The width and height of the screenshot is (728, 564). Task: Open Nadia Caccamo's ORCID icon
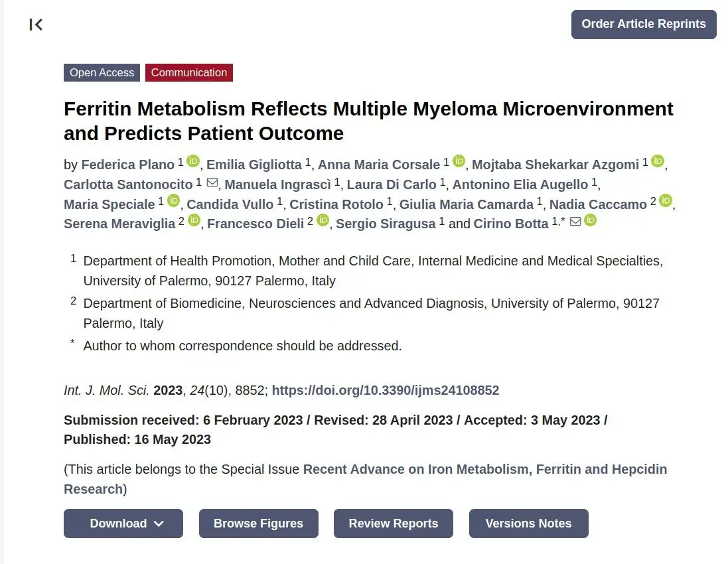[x=666, y=200]
